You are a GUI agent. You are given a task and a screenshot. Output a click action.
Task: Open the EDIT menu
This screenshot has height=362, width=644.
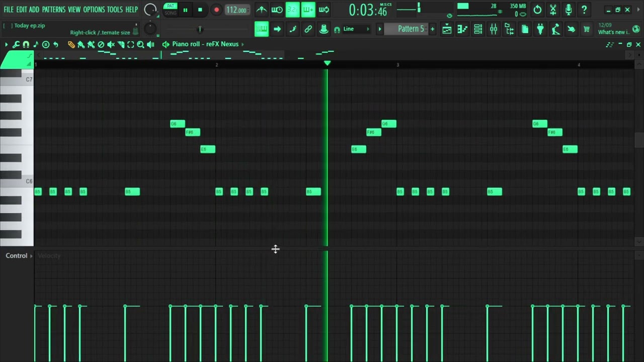coord(22,10)
